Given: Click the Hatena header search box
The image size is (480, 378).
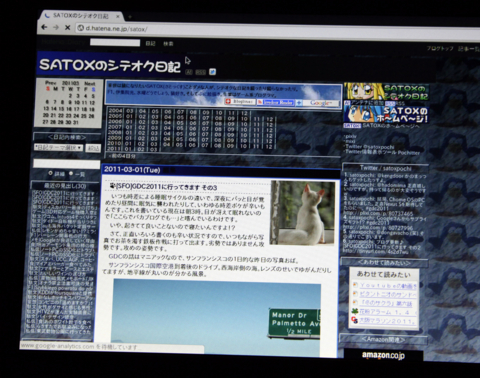Looking at the screenshot, I should pos(115,43).
